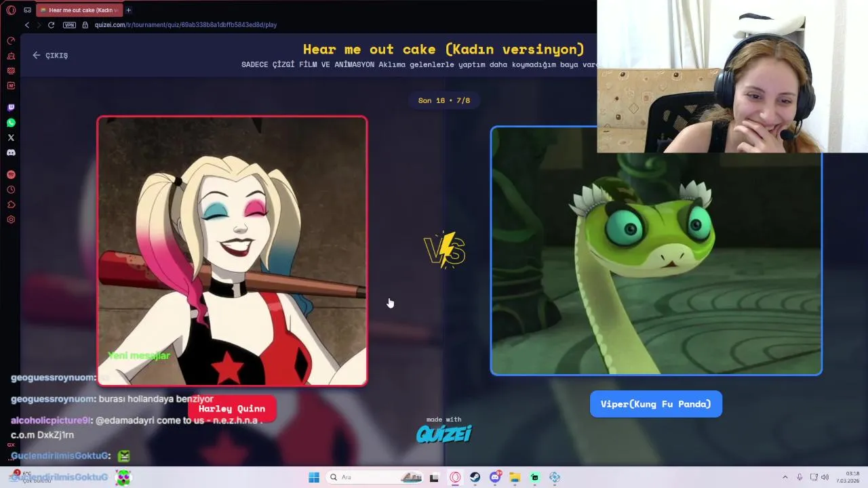
Task: Click the title Hear me out cake
Action: [x=443, y=49]
